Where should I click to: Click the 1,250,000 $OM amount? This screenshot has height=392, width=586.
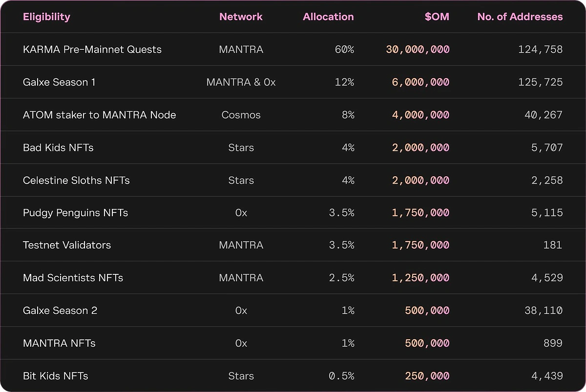(x=420, y=278)
